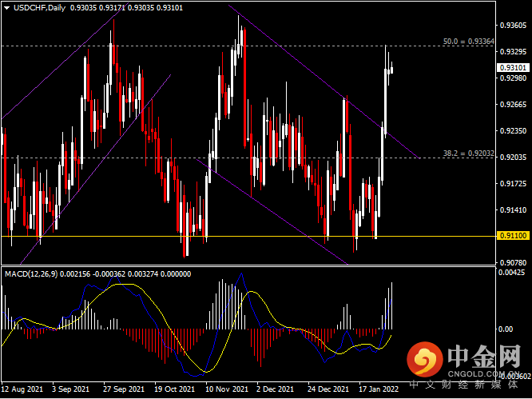Image resolution: width=532 pixels, height=399 pixels.
Task: Select the 24 Dec 2021 date label
Action: coord(328,389)
